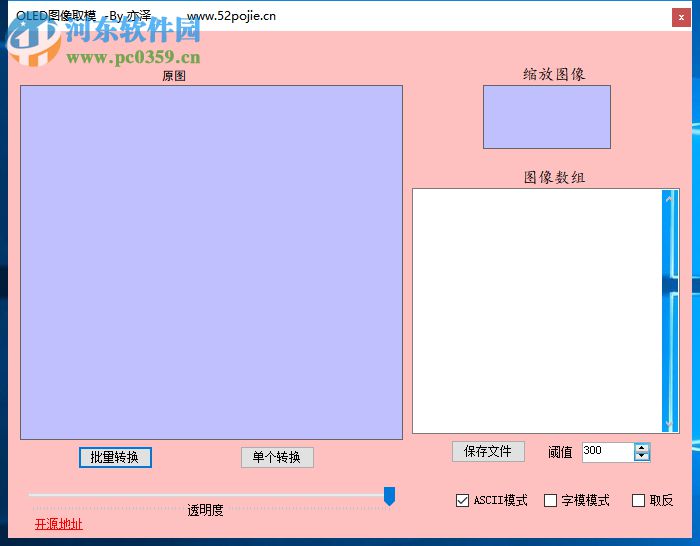Click the scrollbar up arrow in 图像数组 box
Image resolution: width=700 pixels, height=546 pixels.
click(669, 199)
